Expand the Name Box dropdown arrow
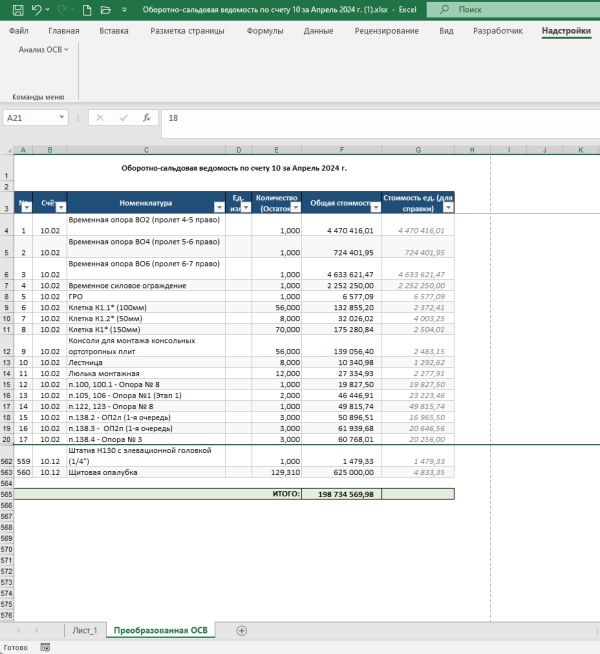Screen dimensions: 600x654 [x=62, y=117]
